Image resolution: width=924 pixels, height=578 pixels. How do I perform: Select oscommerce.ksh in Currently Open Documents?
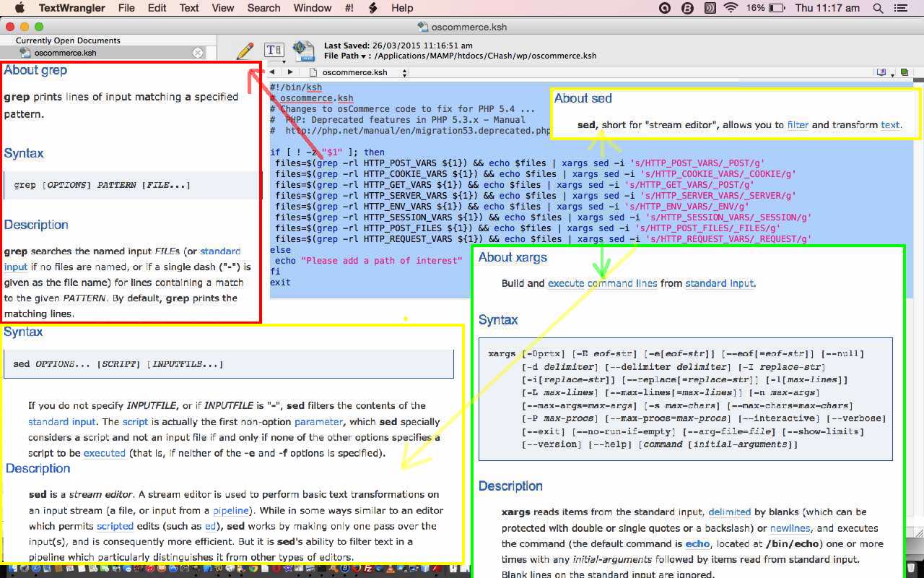click(x=65, y=53)
